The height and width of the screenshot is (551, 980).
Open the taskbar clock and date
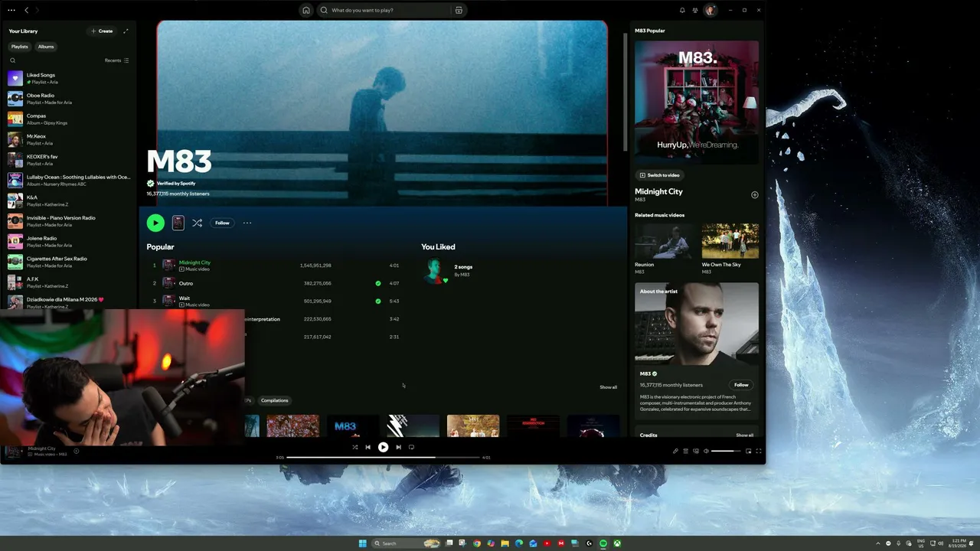tap(957, 543)
